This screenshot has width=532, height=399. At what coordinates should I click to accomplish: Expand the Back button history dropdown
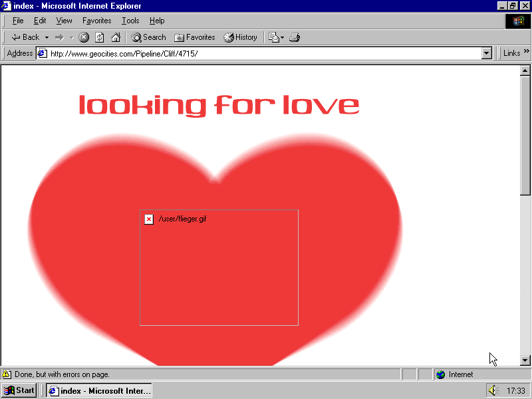click(x=47, y=37)
